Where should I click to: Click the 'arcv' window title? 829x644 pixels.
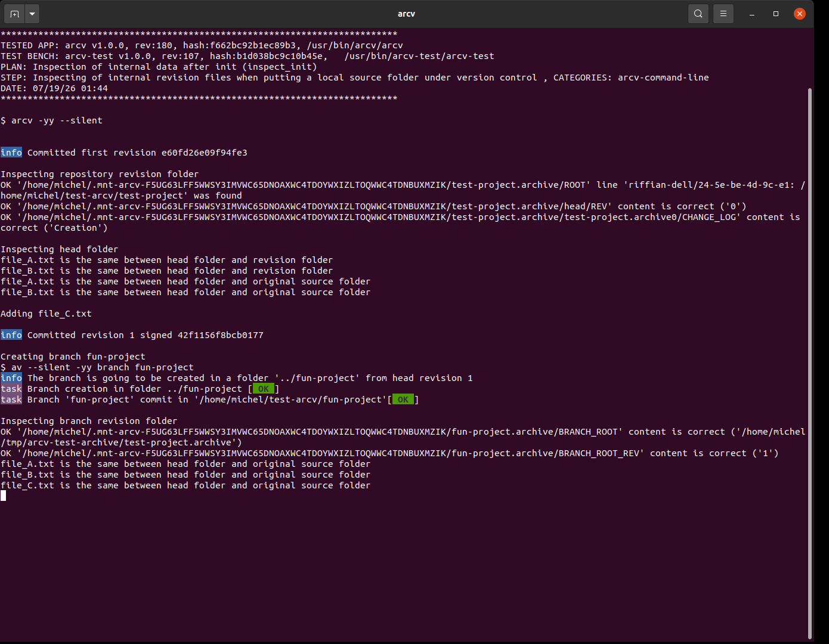406,14
